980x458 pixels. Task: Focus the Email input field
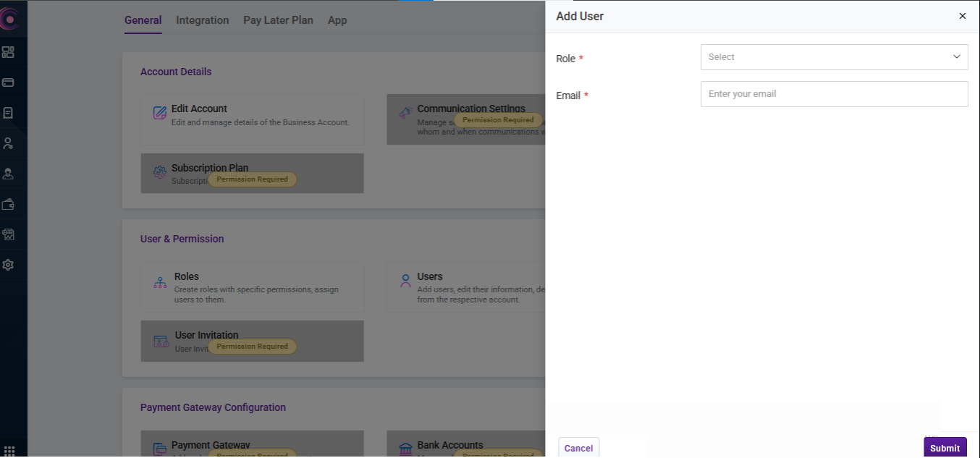point(834,94)
